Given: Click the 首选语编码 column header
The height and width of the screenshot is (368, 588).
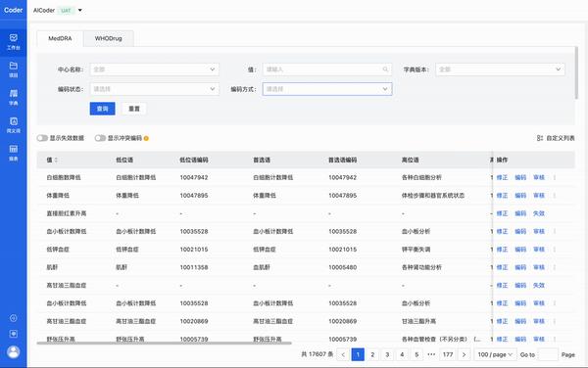Looking at the screenshot, I should click(x=342, y=160).
